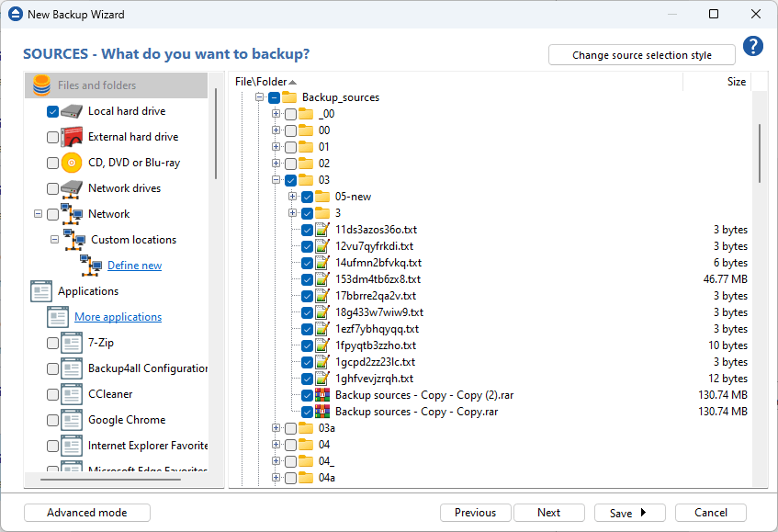Click the blue help question mark icon
This screenshot has width=778, height=532.
point(753,47)
